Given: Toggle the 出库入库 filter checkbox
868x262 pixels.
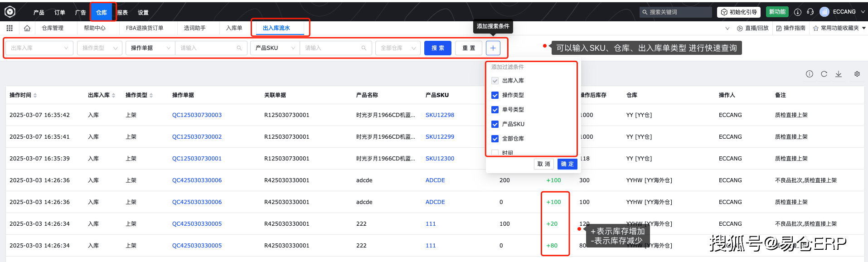Looking at the screenshot, I should pos(495,81).
